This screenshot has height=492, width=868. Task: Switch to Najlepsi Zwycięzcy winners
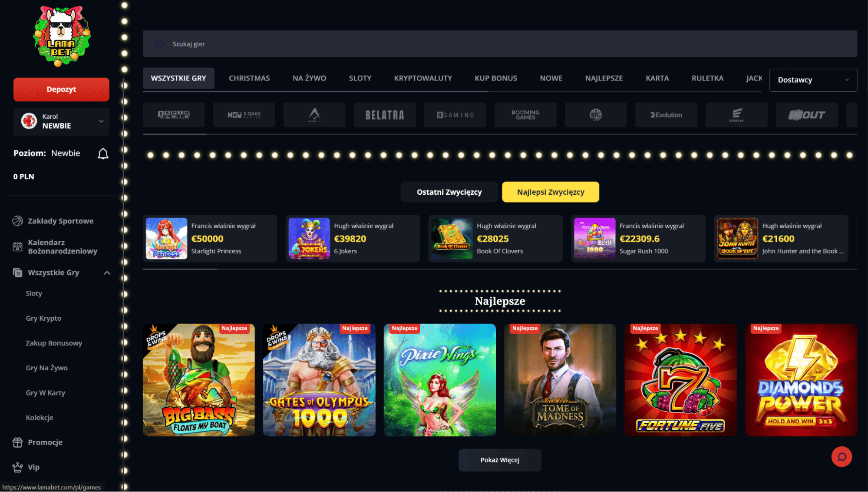click(x=551, y=192)
